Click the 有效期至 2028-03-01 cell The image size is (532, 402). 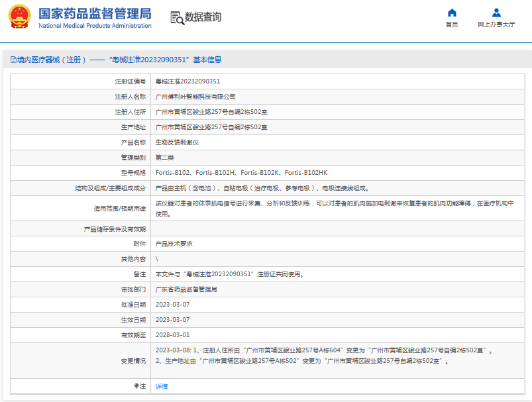coord(172,335)
